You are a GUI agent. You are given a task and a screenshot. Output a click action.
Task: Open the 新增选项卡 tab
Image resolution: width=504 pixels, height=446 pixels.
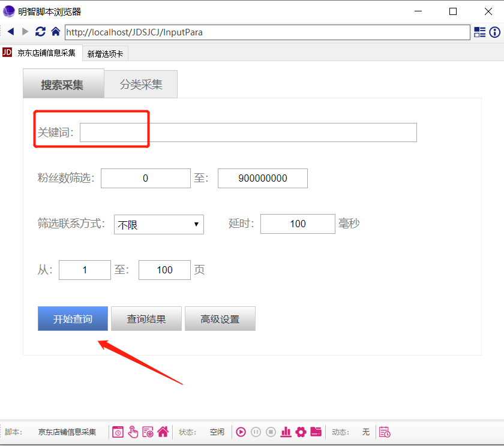click(105, 54)
